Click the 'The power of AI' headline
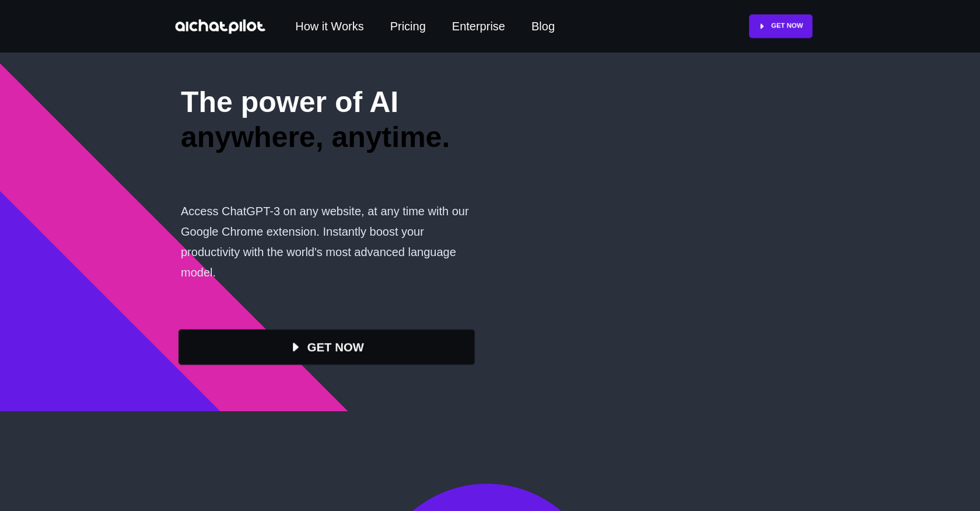This screenshot has height=511, width=980. tap(290, 102)
